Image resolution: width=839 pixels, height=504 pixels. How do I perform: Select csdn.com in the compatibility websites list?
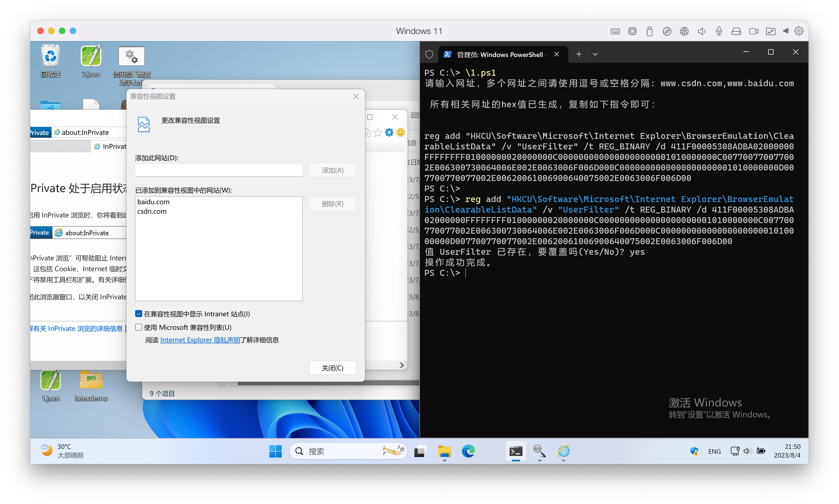coord(152,211)
